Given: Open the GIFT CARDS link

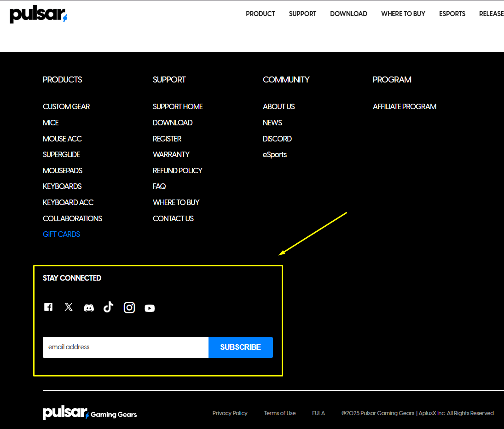Looking at the screenshot, I should click(x=61, y=234).
